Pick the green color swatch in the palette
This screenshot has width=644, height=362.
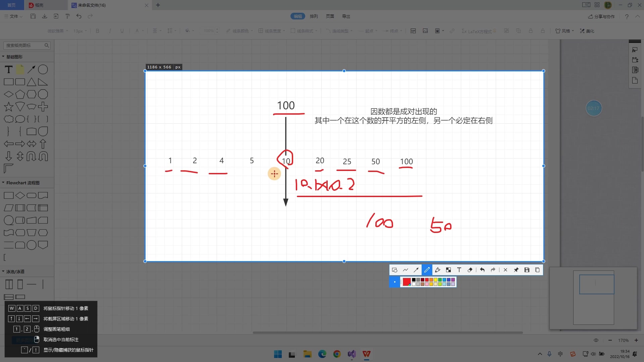click(439, 280)
